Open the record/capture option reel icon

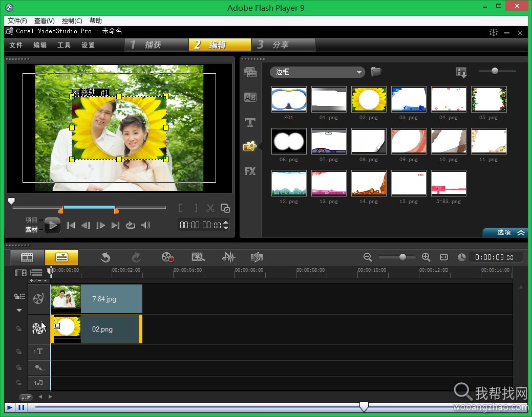point(167,257)
